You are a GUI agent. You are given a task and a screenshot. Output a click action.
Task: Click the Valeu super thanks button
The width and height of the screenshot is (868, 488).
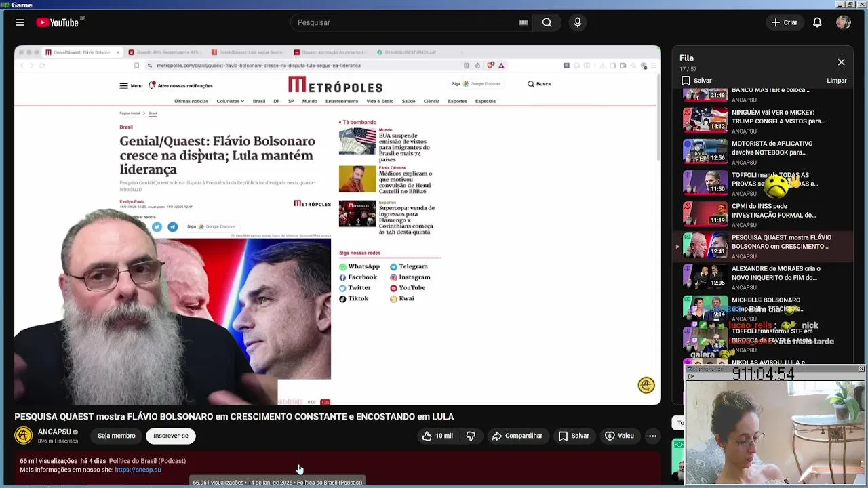point(619,436)
